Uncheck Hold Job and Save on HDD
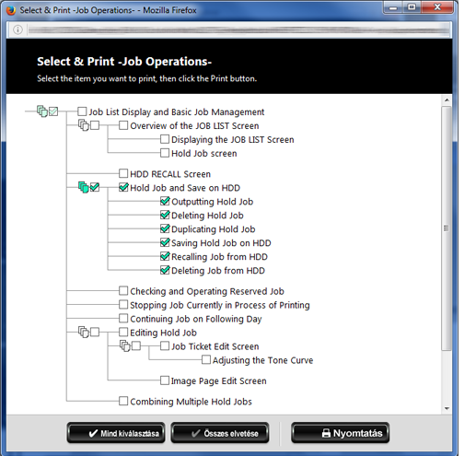Screen dimensions: 476x456 point(123,187)
